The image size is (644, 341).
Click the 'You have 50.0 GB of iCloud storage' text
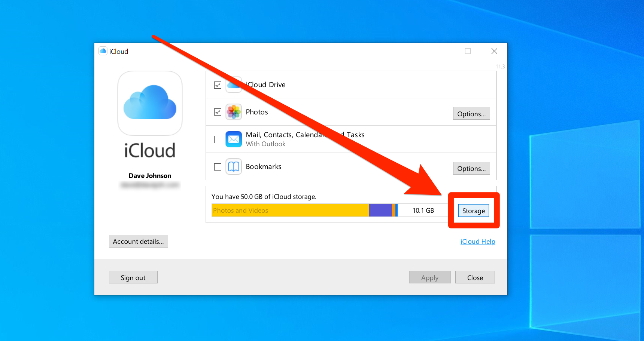pyautogui.click(x=264, y=197)
